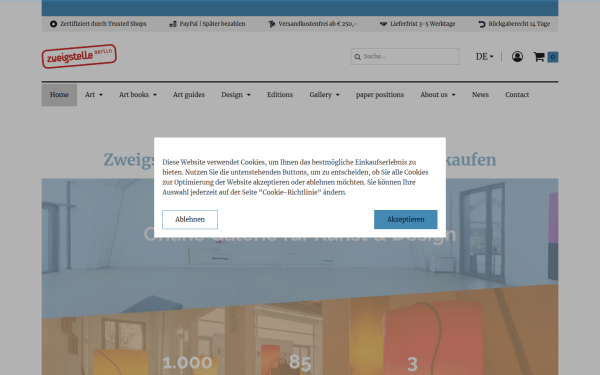Focus the Suche search input field
Viewport: 600px width, 375px height.
(405, 57)
